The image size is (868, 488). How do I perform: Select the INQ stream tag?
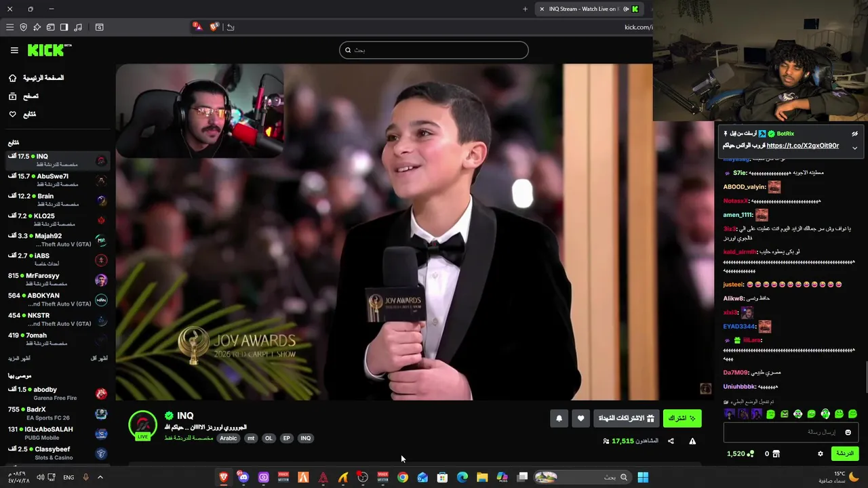click(x=306, y=438)
